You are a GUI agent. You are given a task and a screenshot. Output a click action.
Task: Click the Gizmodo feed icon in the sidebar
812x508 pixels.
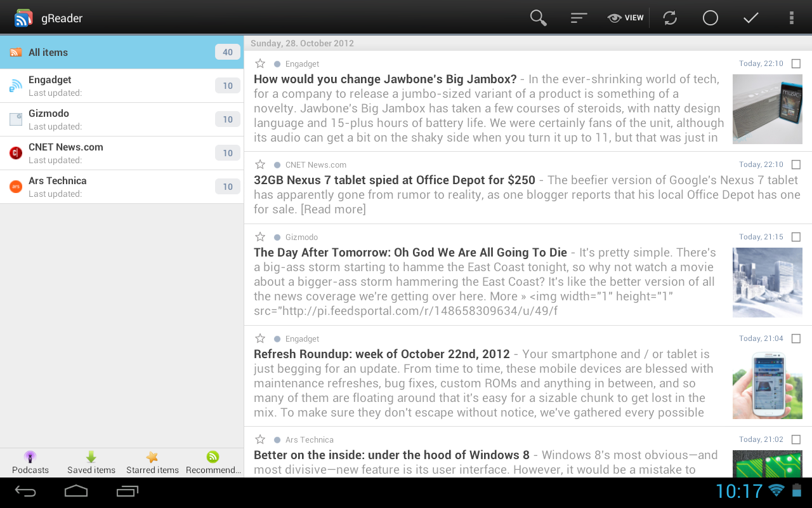[x=16, y=119]
